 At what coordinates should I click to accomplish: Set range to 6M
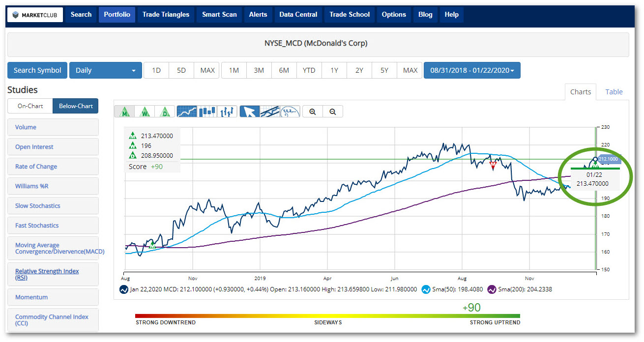click(284, 70)
